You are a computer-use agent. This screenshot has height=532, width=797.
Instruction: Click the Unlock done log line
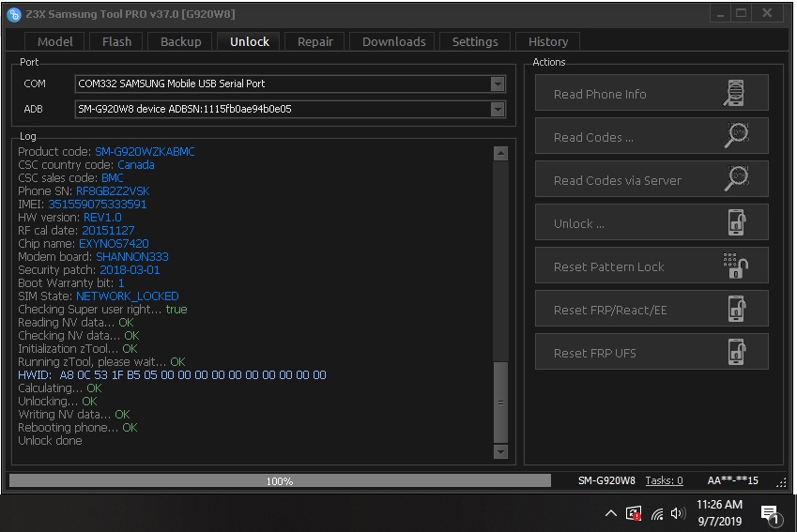coord(50,441)
